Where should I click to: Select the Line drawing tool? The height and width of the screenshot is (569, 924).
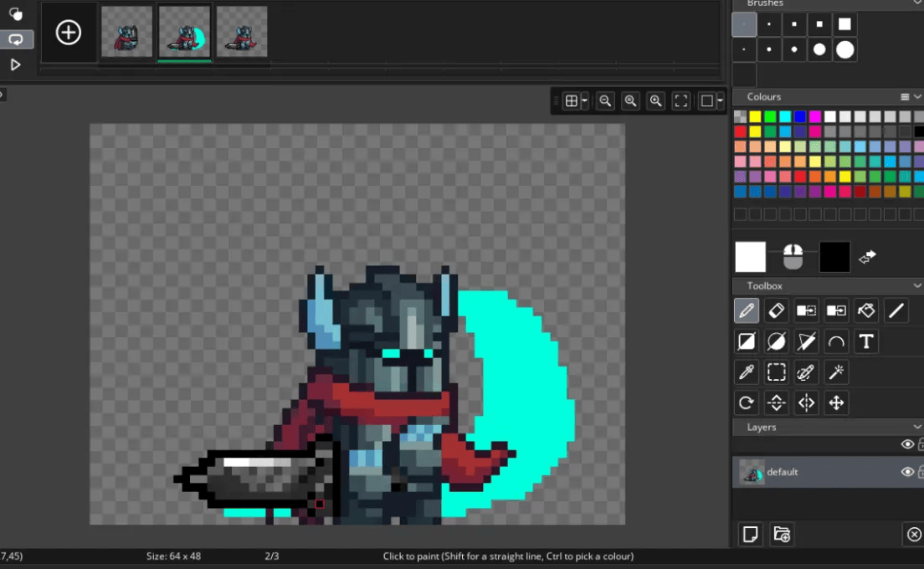(896, 310)
